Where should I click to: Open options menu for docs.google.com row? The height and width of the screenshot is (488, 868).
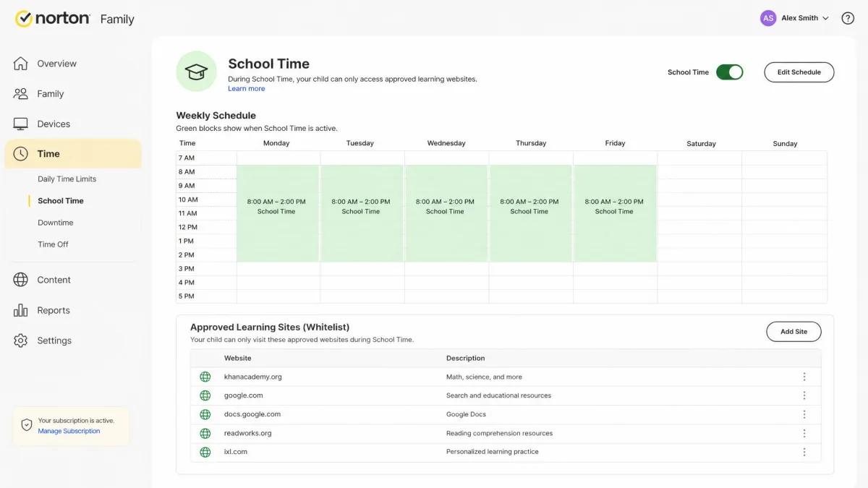(x=804, y=414)
